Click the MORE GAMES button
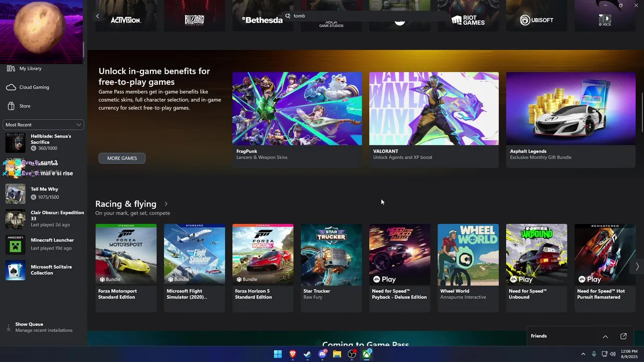Screen dimensions: 644x362 pyautogui.click(x=122, y=158)
